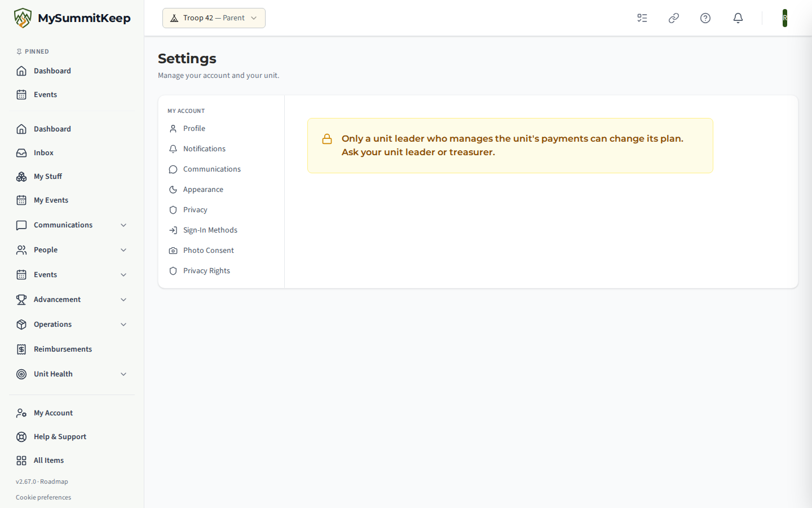Open the checklist icon in top bar
The height and width of the screenshot is (508, 812).
642,18
